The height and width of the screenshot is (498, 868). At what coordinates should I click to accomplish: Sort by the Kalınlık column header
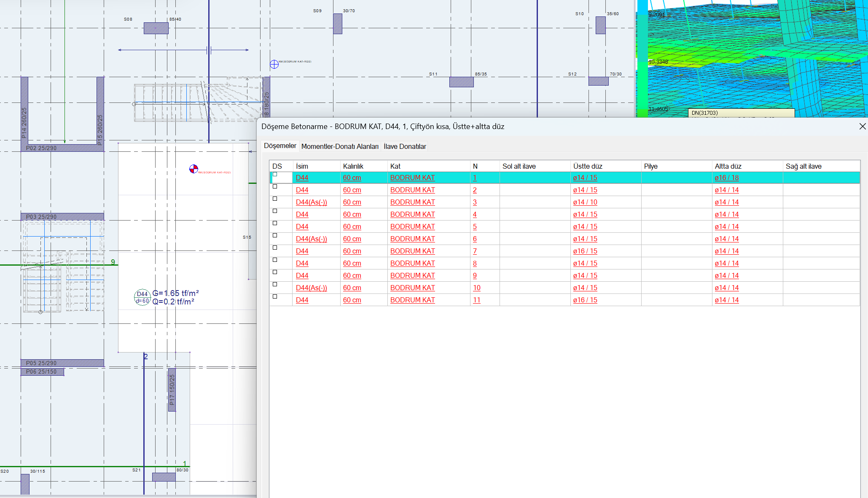point(364,166)
